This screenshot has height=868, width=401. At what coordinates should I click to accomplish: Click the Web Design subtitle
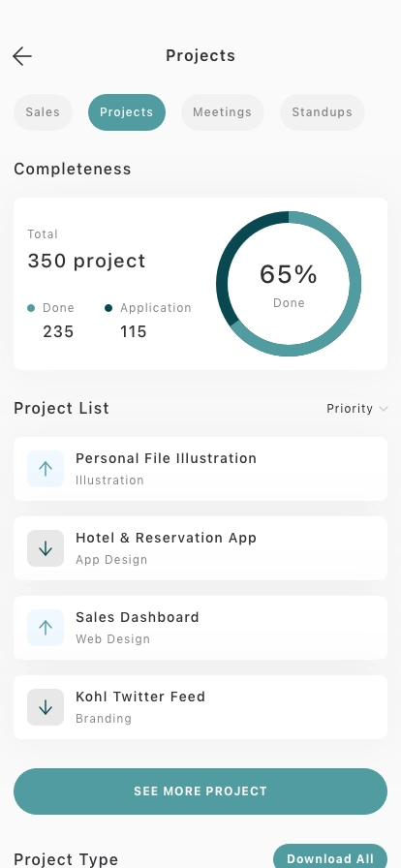tap(113, 639)
